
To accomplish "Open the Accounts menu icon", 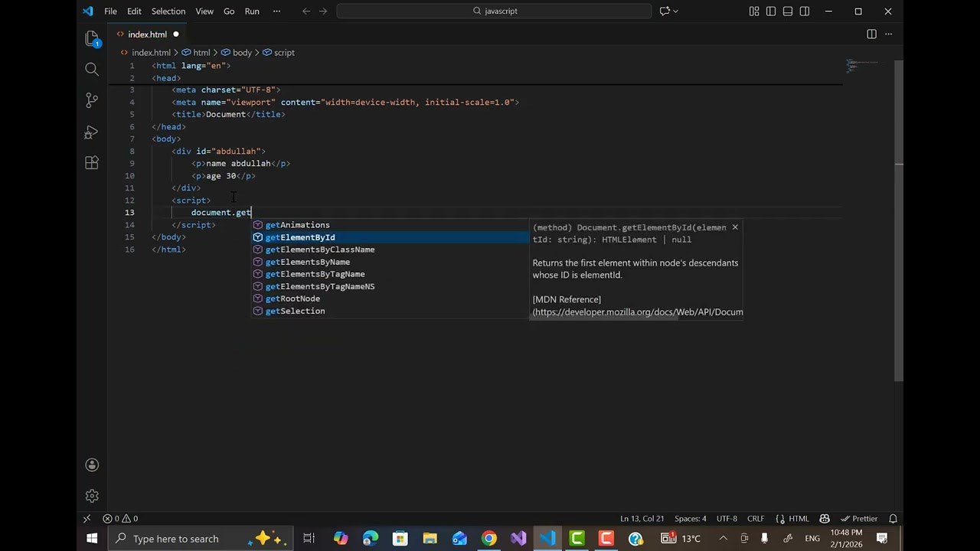I will (x=92, y=465).
